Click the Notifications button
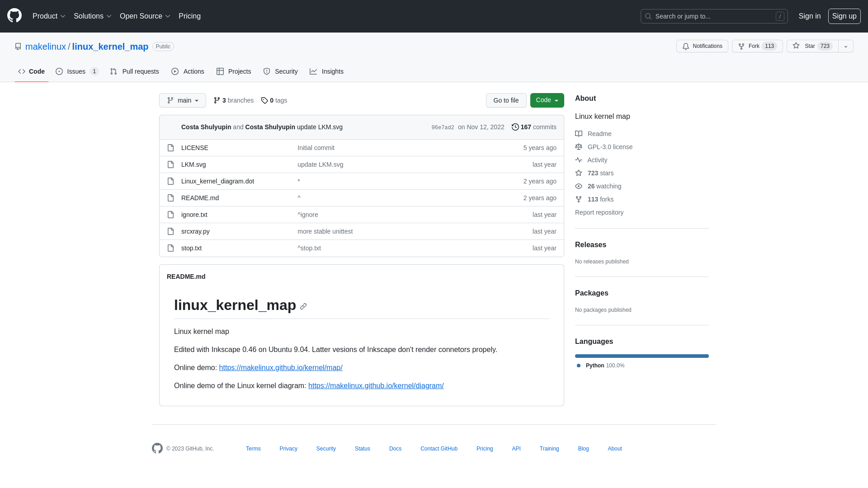Image resolution: width=868 pixels, height=488 pixels. (x=702, y=46)
